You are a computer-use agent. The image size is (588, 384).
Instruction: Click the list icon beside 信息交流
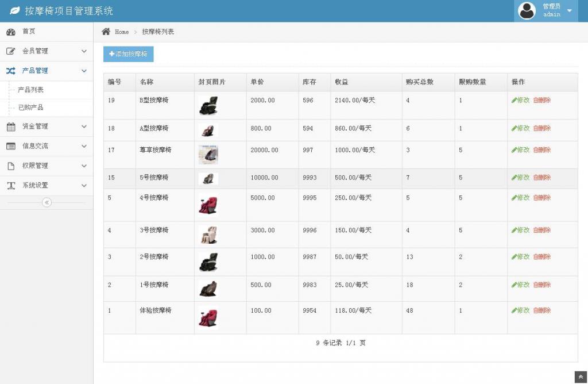pyautogui.click(x=12, y=146)
